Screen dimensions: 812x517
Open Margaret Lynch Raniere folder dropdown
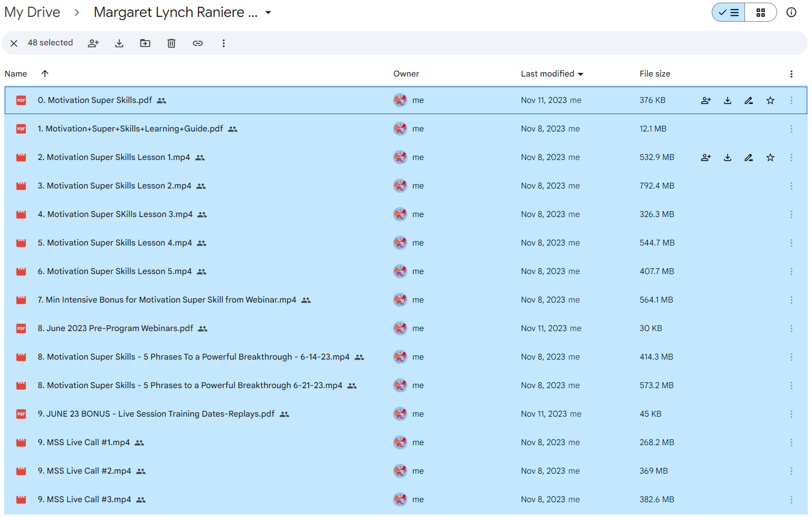click(x=268, y=13)
